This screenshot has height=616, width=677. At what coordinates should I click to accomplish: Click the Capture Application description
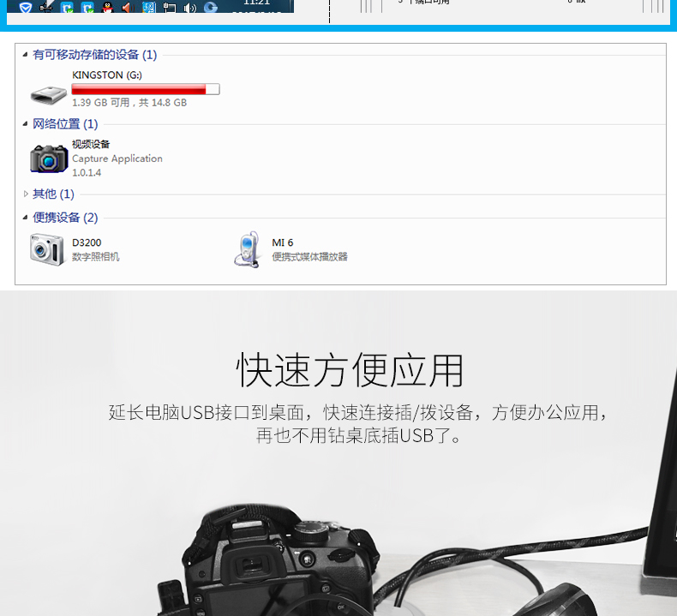(117, 158)
